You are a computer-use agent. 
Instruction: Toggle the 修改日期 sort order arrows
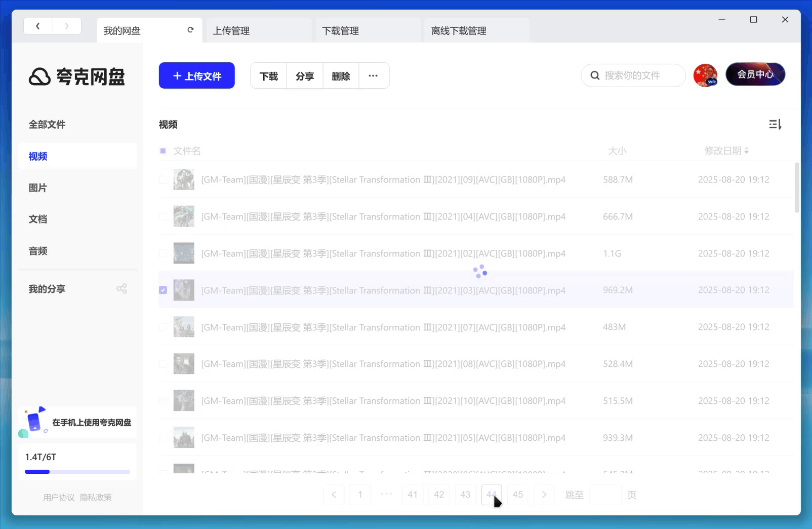click(x=747, y=150)
